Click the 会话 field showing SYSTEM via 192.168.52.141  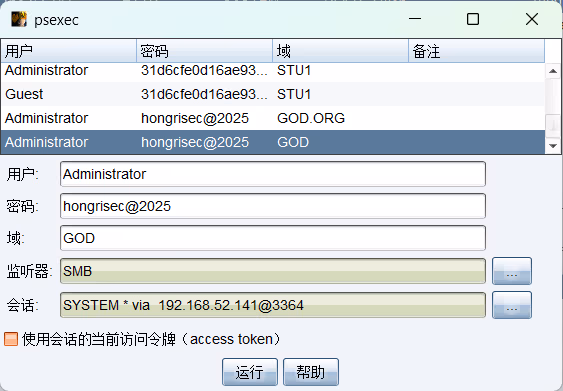[273, 305]
